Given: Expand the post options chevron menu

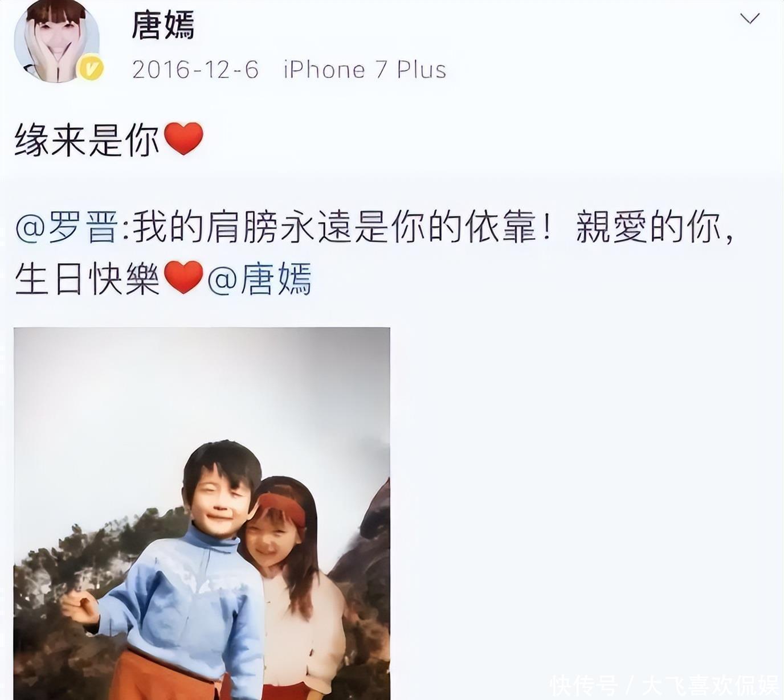Looking at the screenshot, I should pyautogui.click(x=749, y=19).
